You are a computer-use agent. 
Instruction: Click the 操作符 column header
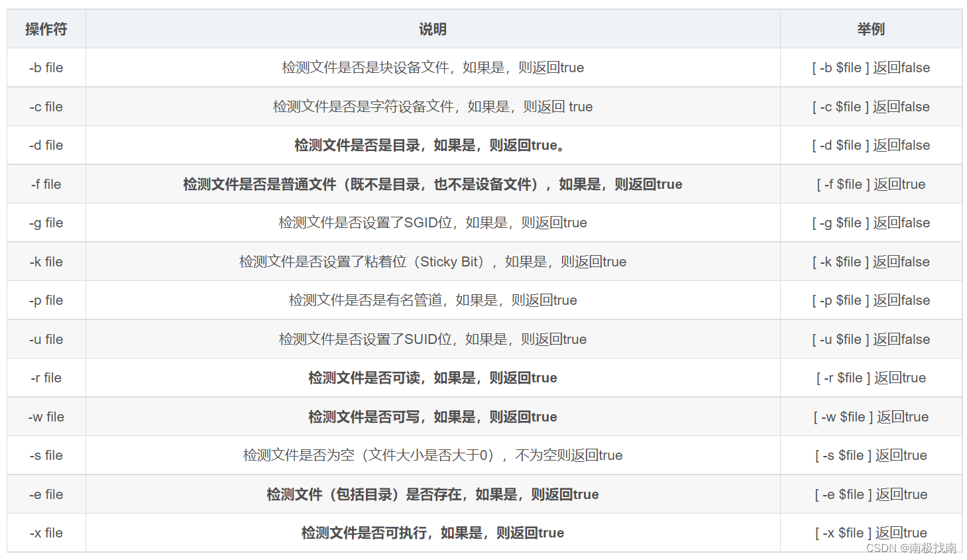pyautogui.click(x=46, y=29)
